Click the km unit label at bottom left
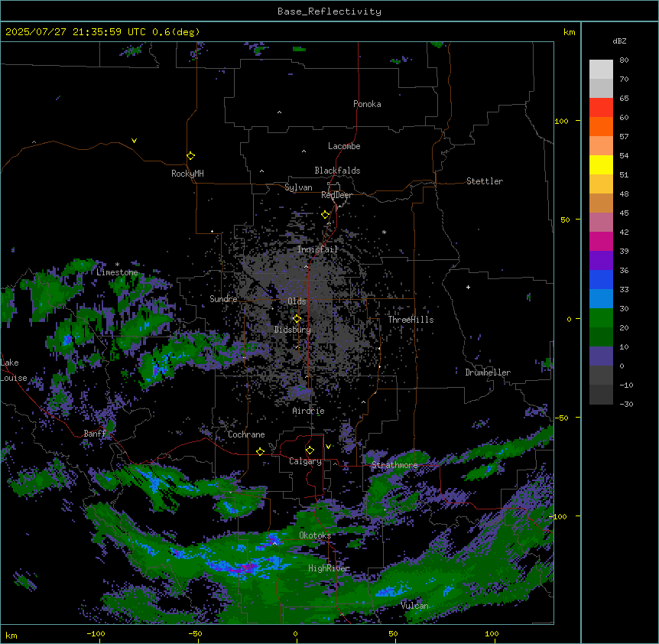Screen dimensions: 659x644 [11, 635]
